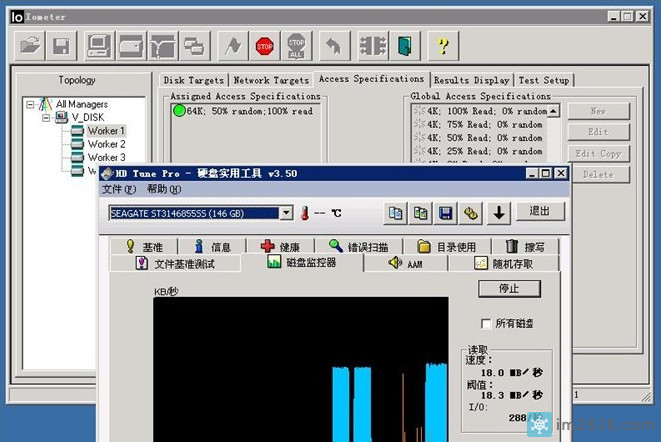Click the 退出 button in HD Tune

coord(540,211)
